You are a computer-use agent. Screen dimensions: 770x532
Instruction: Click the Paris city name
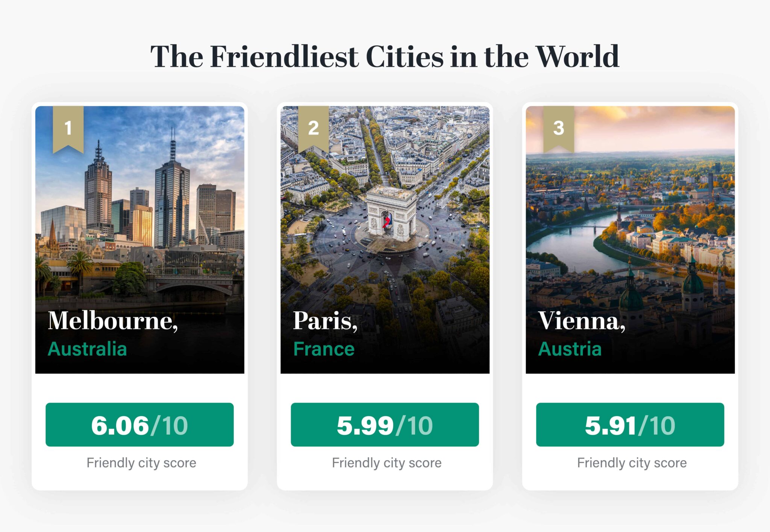(325, 321)
